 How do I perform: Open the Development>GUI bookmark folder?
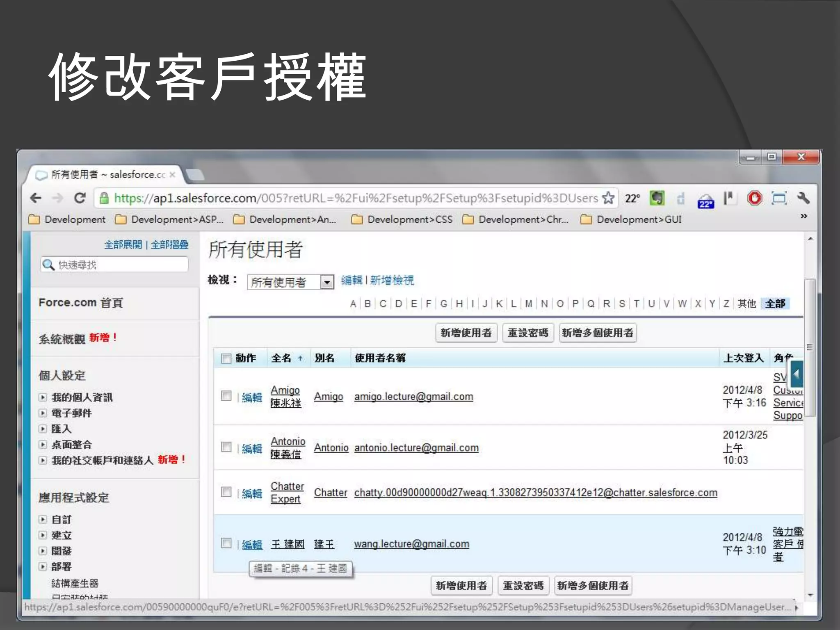point(632,219)
